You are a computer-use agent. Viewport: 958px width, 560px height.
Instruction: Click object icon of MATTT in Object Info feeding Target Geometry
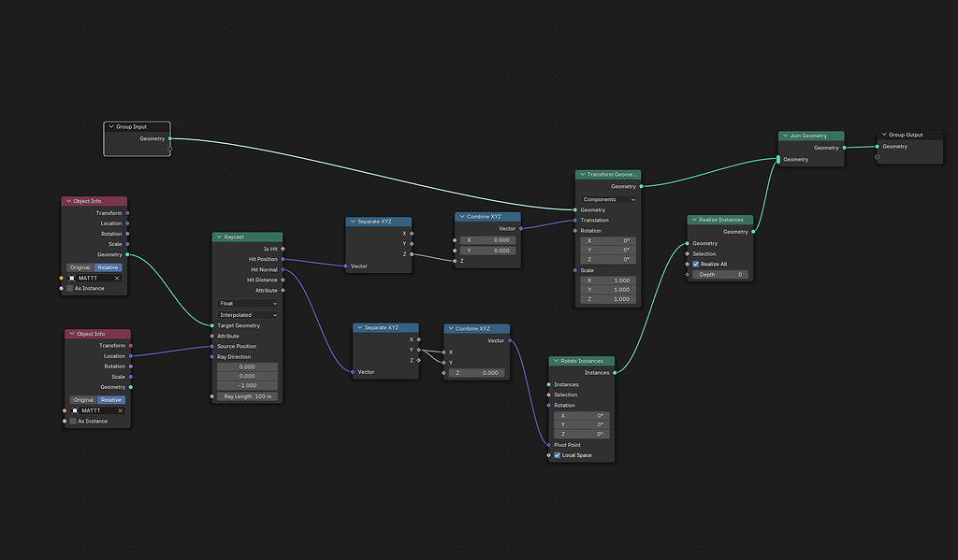coord(72,278)
